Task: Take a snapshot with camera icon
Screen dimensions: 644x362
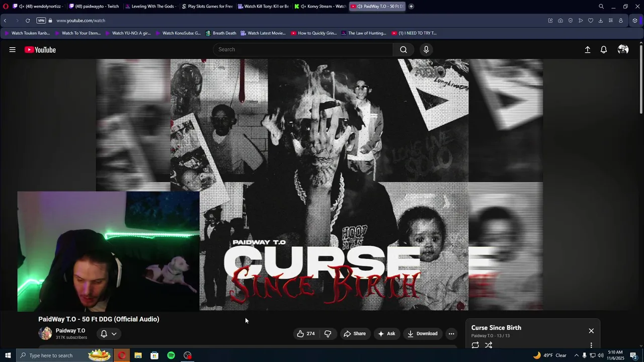Action: [560, 21]
